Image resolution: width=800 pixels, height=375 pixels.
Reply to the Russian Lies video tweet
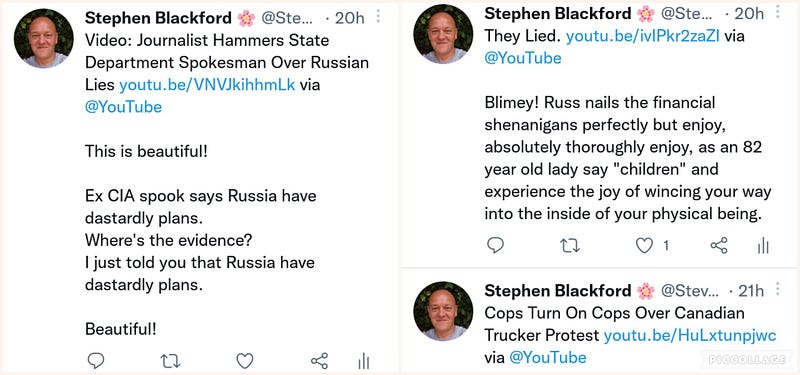[96, 361]
